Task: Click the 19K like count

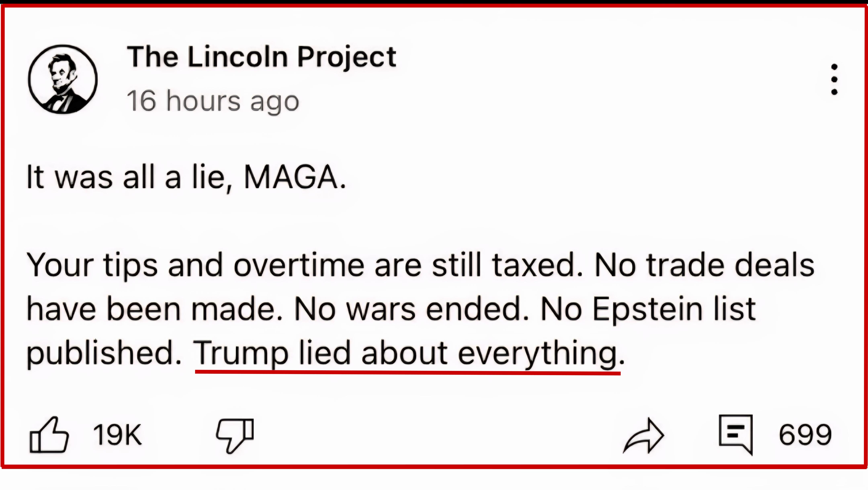Action: tap(118, 435)
